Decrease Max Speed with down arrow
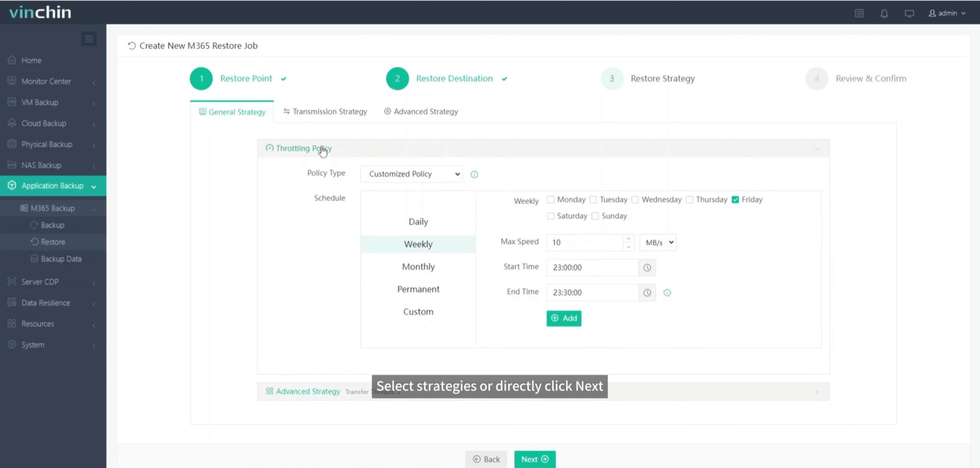Screen dimensions: 980x468 click(628, 247)
